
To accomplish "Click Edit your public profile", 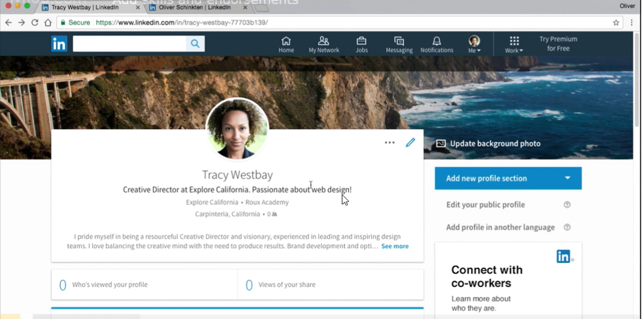I will tap(485, 205).
